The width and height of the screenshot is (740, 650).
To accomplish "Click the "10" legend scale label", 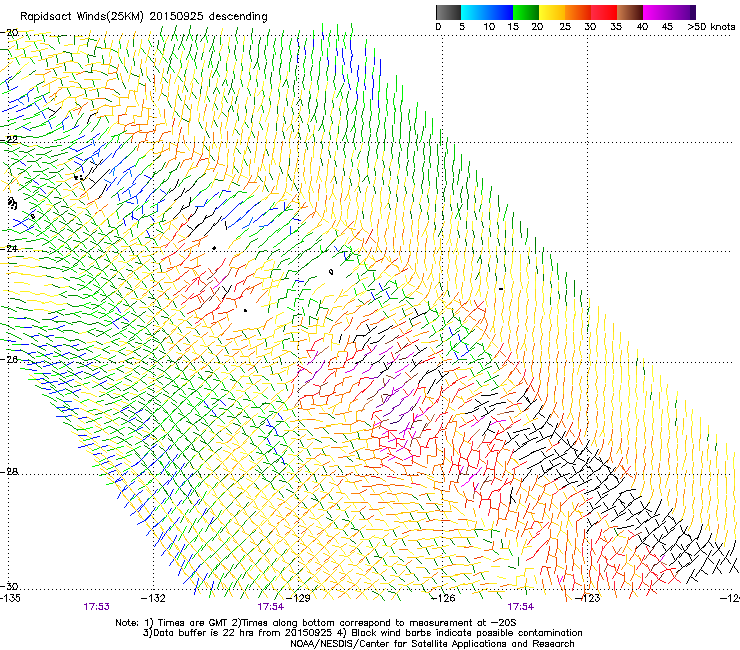I will pos(489,27).
